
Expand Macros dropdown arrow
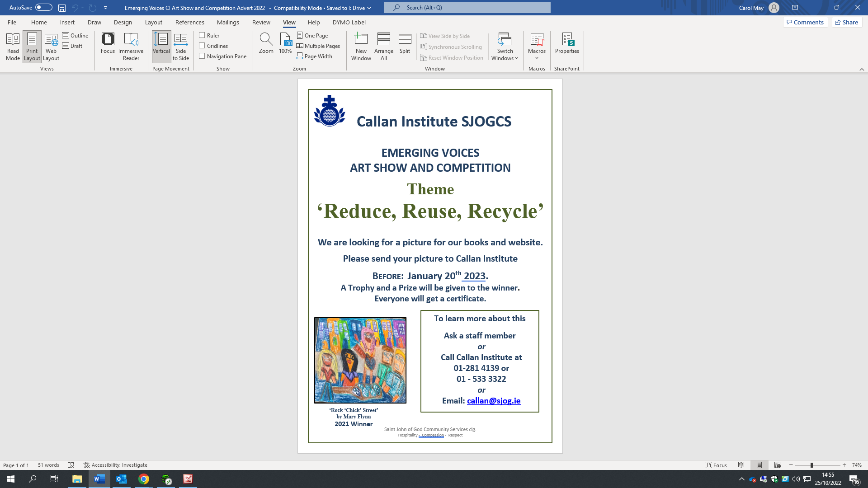point(537,58)
